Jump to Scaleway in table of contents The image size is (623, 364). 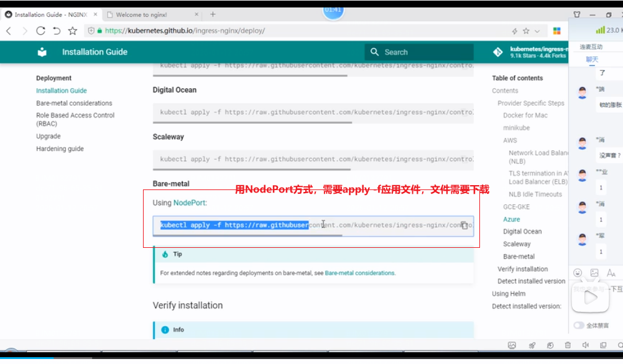click(x=517, y=244)
